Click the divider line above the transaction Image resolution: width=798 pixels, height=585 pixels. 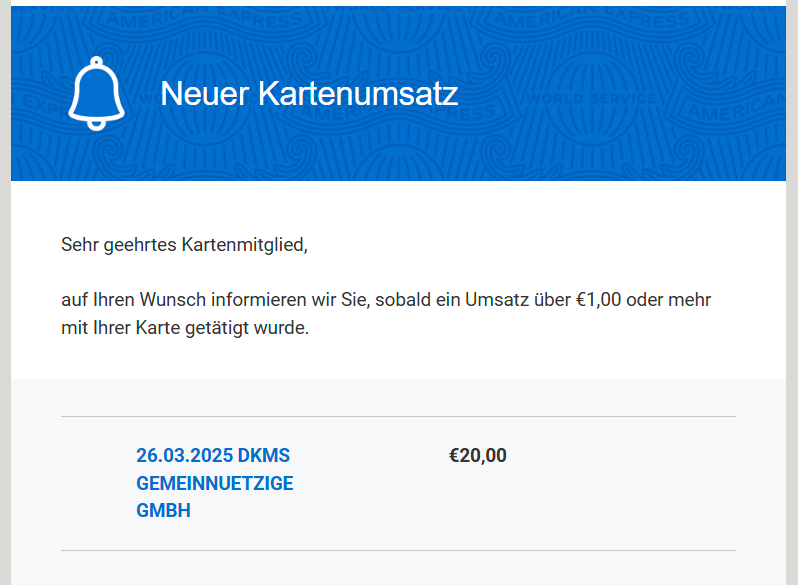(398, 416)
